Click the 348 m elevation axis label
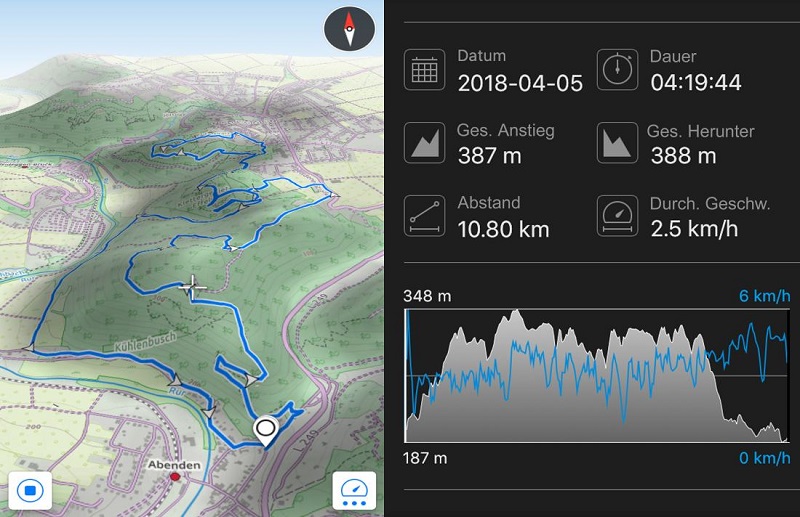 (x=427, y=296)
